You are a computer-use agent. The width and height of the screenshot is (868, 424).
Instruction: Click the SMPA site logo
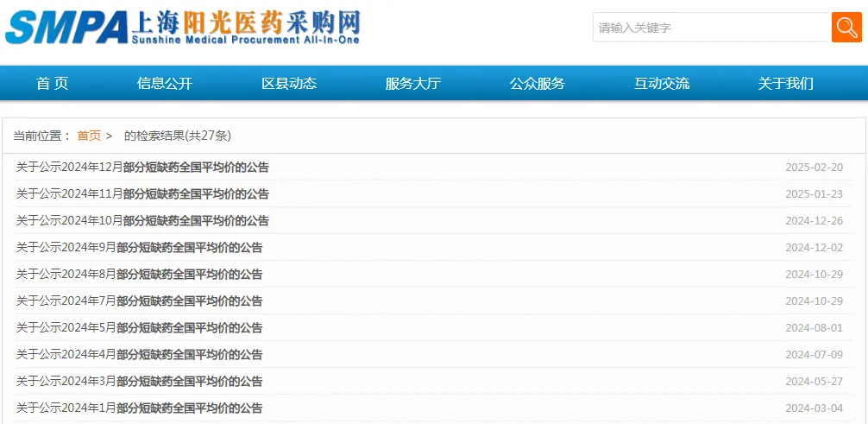182,28
